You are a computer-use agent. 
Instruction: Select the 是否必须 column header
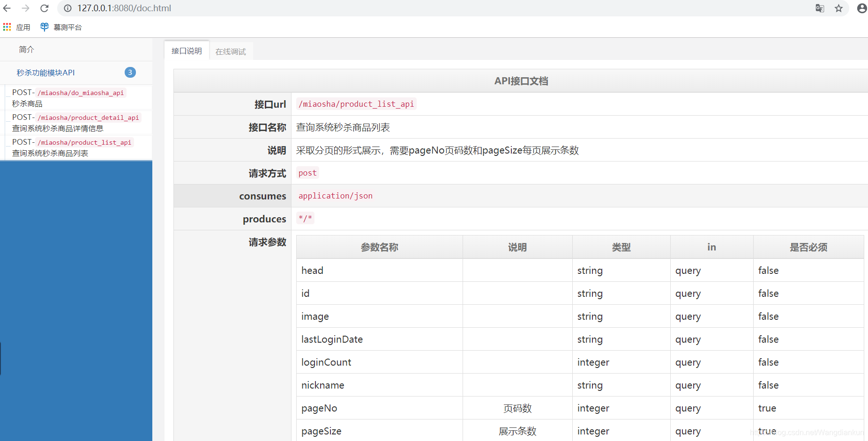pyautogui.click(x=808, y=247)
